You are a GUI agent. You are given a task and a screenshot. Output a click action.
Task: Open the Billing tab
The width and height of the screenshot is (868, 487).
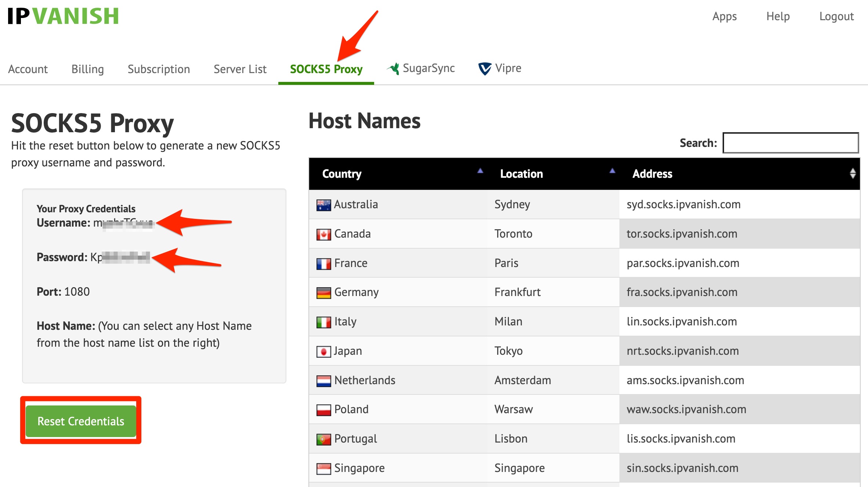(x=88, y=69)
